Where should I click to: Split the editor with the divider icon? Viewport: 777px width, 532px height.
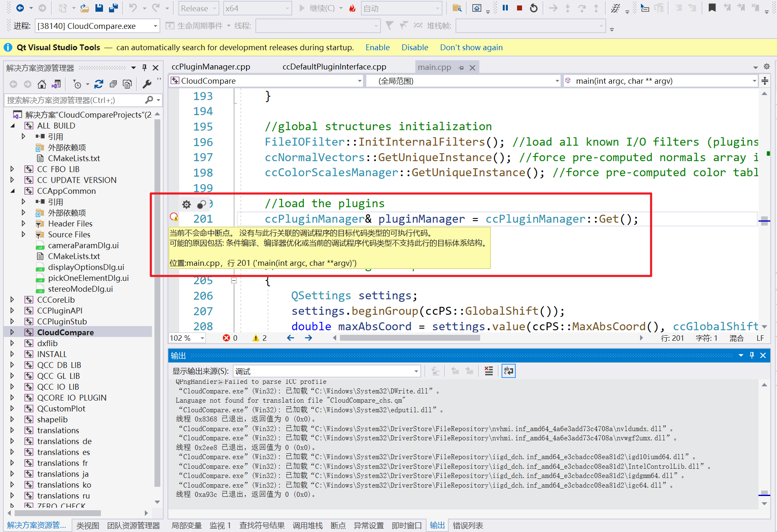click(x=765, y=81)
